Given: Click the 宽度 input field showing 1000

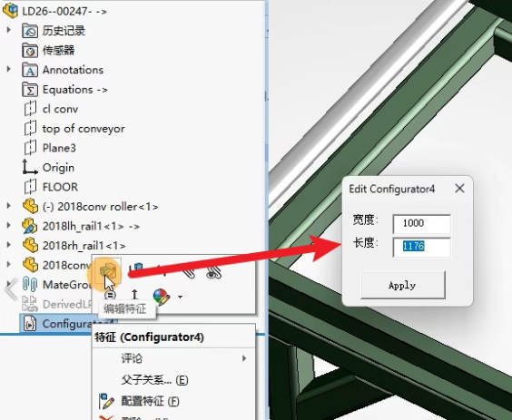Looking at the screenshot, I should 421,223.
